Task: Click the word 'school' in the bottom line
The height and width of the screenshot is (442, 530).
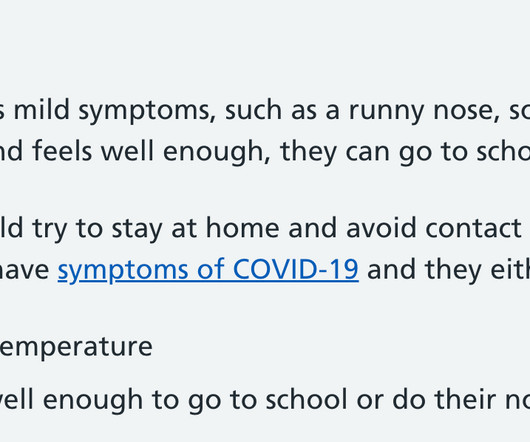Action: point(307,399)
